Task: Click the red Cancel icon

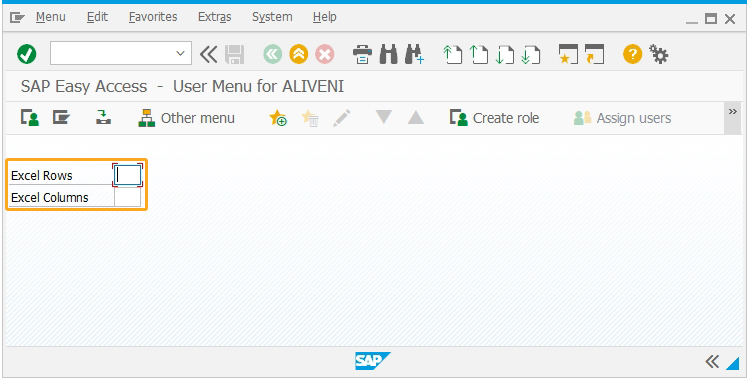Action: click(x=324, y=54)
